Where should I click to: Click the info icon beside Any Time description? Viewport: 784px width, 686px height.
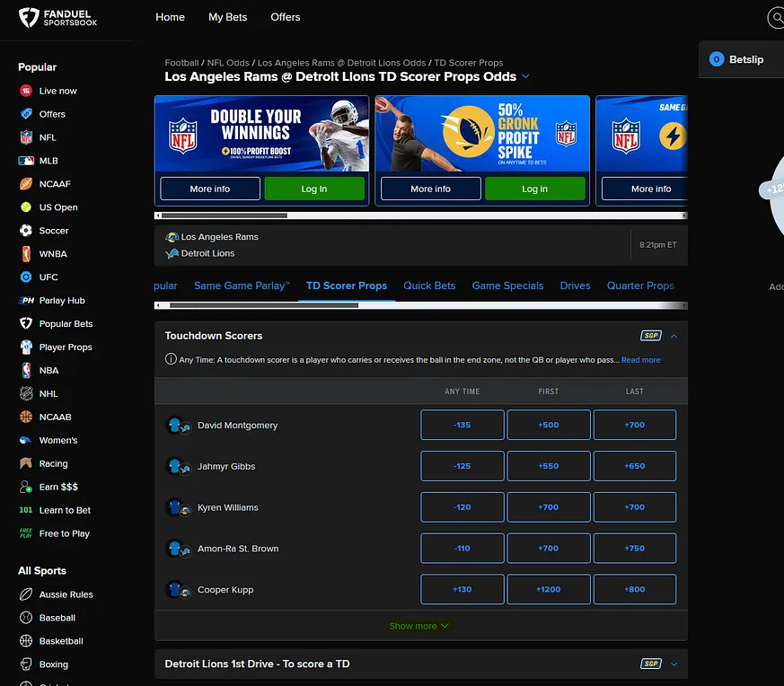tap(171, 359)
